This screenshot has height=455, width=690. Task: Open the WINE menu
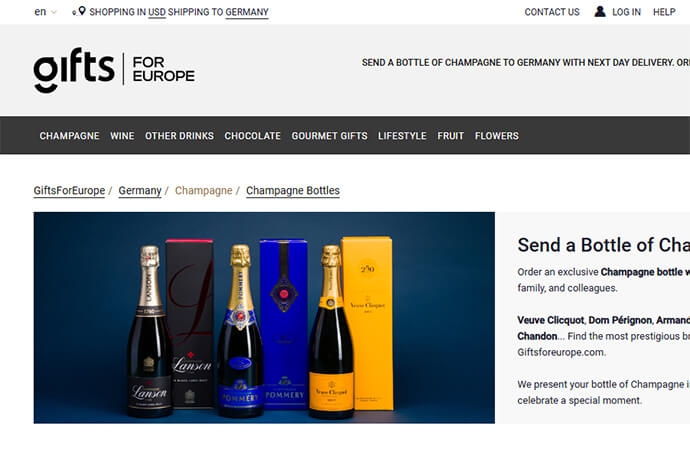[x=122, y=136]
